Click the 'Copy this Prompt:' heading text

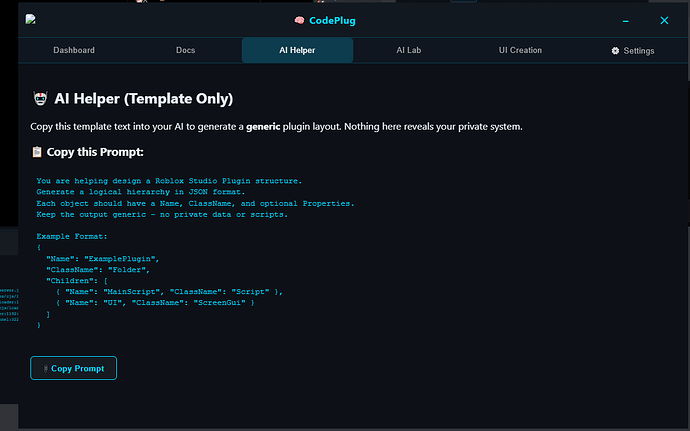(95, 152)
